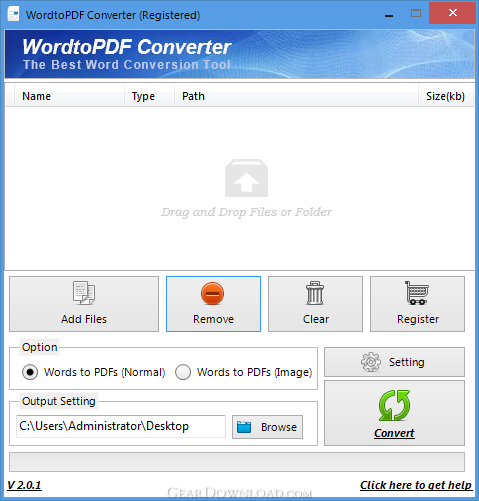This screenshot has height=501, width=479.
Task: Click the conversion progress bar
Action: (237, 462)
